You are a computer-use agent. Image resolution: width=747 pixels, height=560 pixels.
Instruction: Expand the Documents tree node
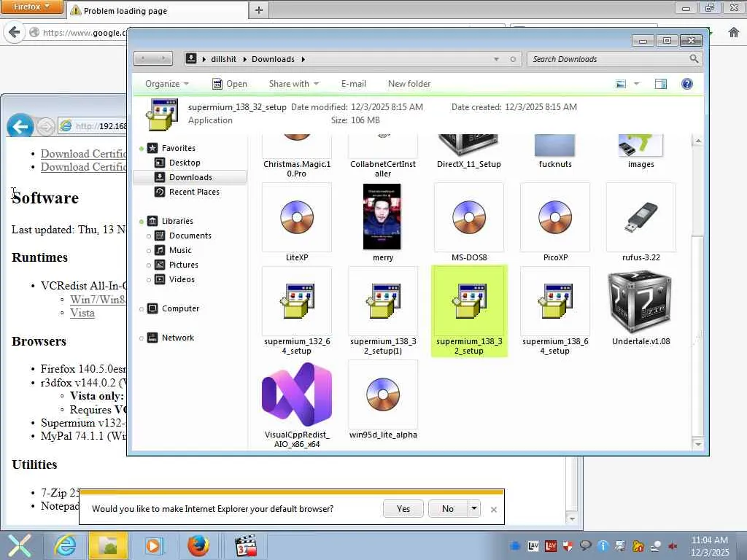point(149,236)
